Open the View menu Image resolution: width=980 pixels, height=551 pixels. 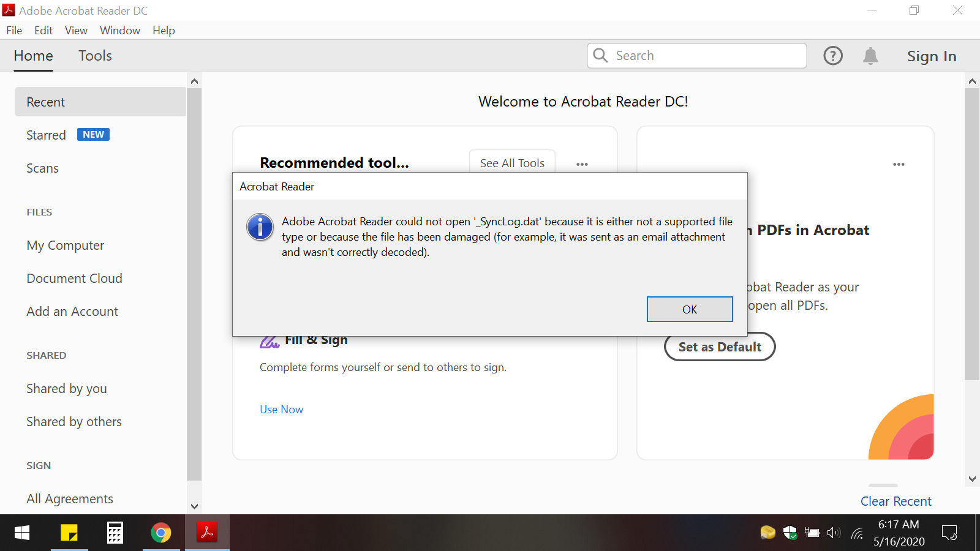click(x=76, y=30)
